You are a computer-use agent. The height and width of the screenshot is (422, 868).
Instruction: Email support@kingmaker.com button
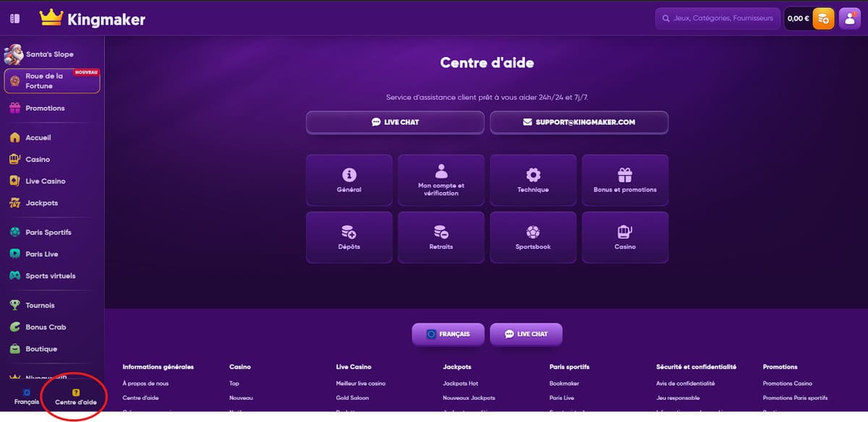pos(579,123)
